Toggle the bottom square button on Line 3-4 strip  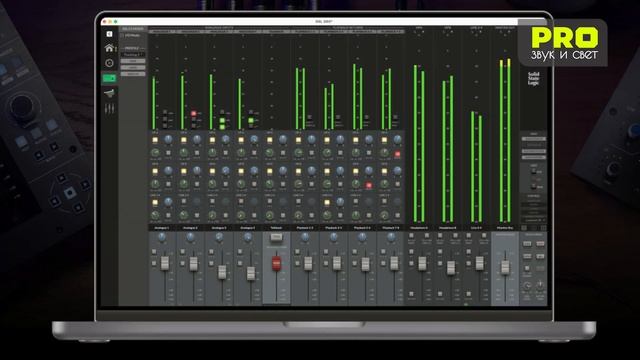[x=469, y=294]
